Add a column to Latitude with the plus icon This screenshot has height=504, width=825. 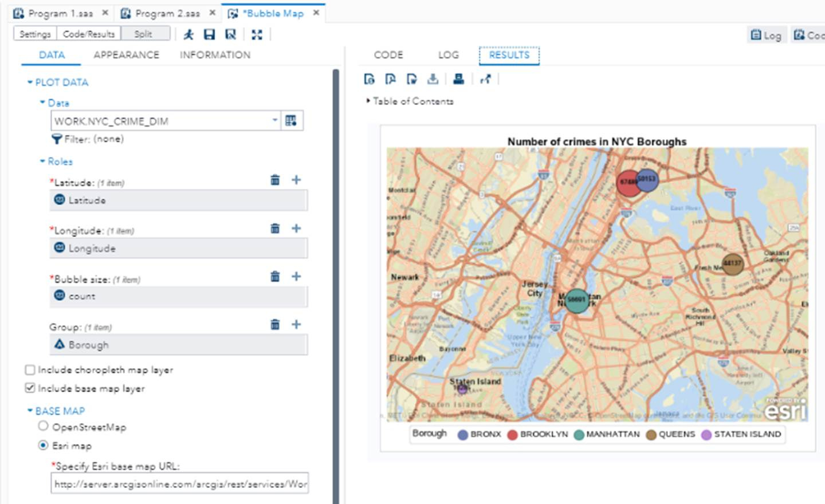coord(296,180)
